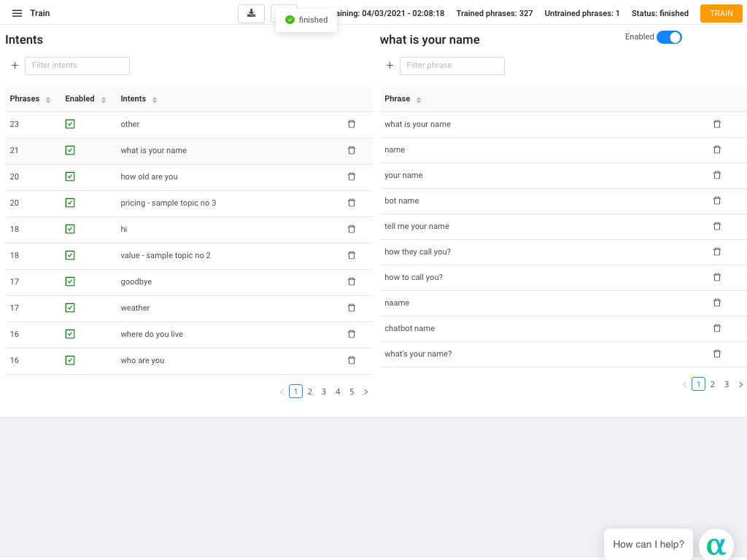
Task: Open the alpha chatbot widget
Action: click(716, 545)
